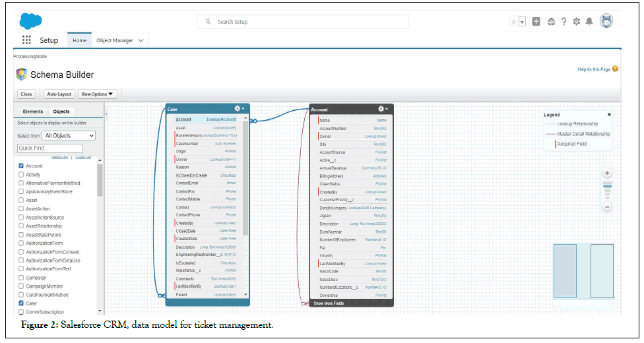644x343 pixels.
Task: Open the Object Manager tab chevron
Action: (x=141, y=41)
